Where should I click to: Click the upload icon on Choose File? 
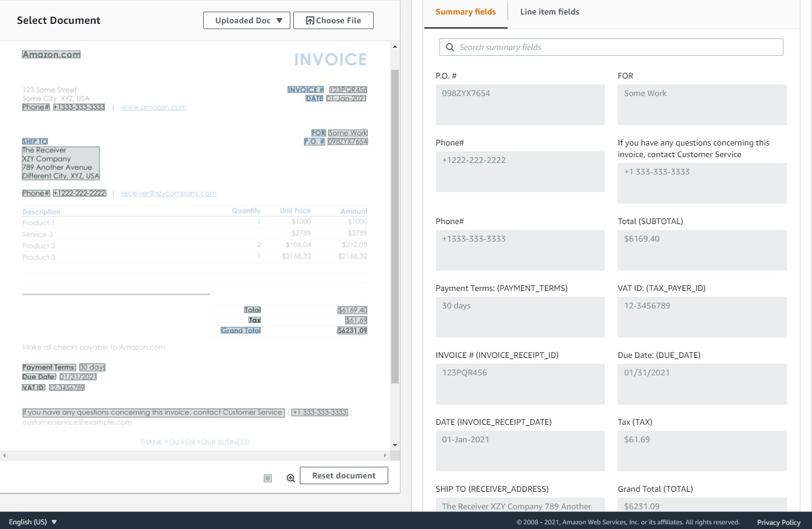point(310,20)
